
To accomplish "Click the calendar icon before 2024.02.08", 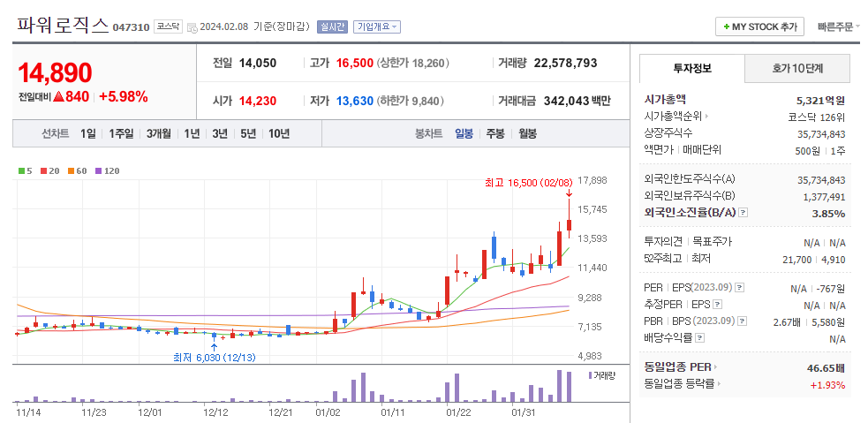I will point(192,27).
